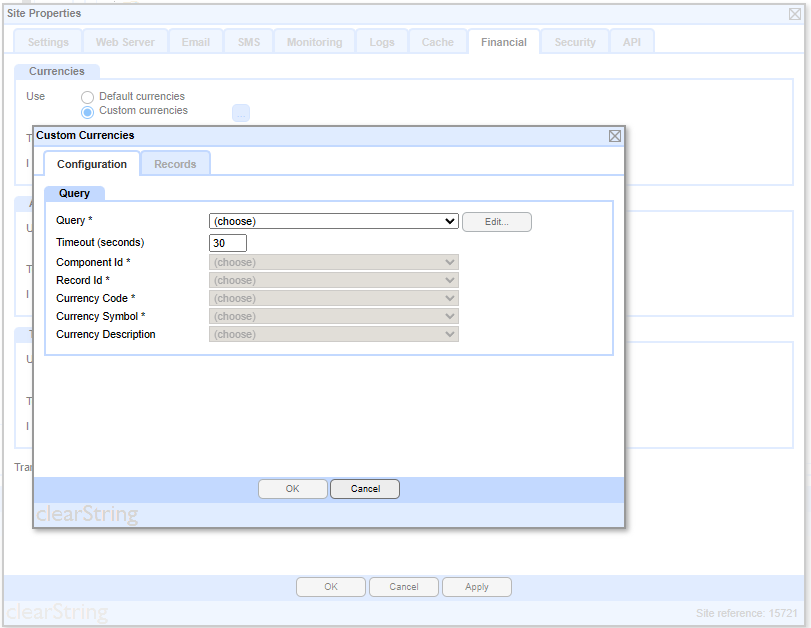Image resolution: width=811 pixels, height=628 pixels.
Task: Click the Apply button in Site Properties
Action: click(477, 587)
